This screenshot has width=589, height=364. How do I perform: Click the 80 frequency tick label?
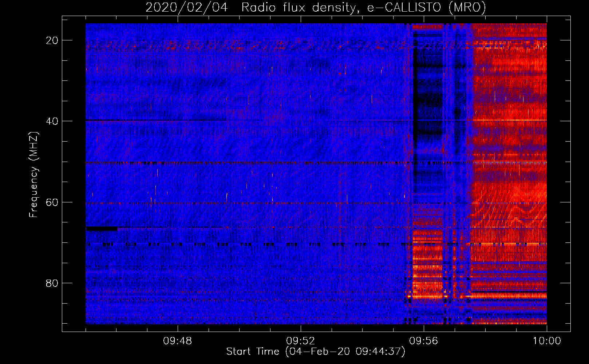pos(52,283)
